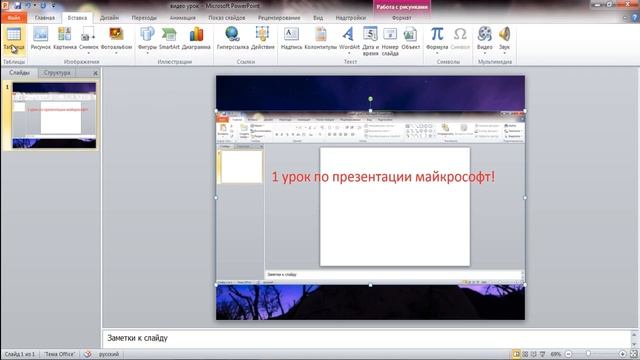Close the slides pane
This screenshot has height=360, width=640.
96,73
